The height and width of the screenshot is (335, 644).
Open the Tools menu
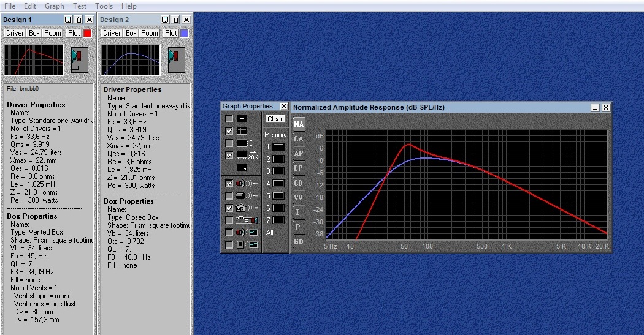(x=104, y=6)
